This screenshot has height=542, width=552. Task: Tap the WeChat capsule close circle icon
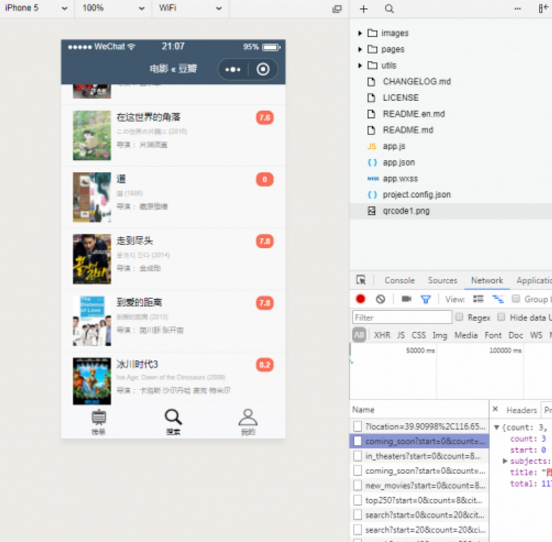pos(263,69)
